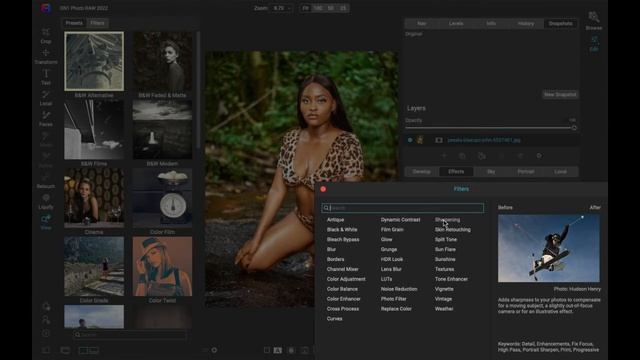This screenshot has width=640, height=360.
Task: Select the Transform tool
Action: (x=46, y=56)
